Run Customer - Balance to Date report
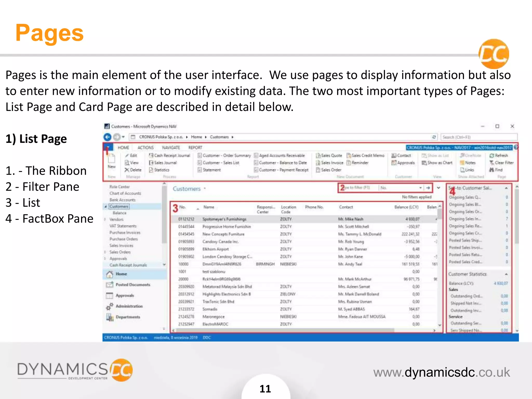 (281, 163)
